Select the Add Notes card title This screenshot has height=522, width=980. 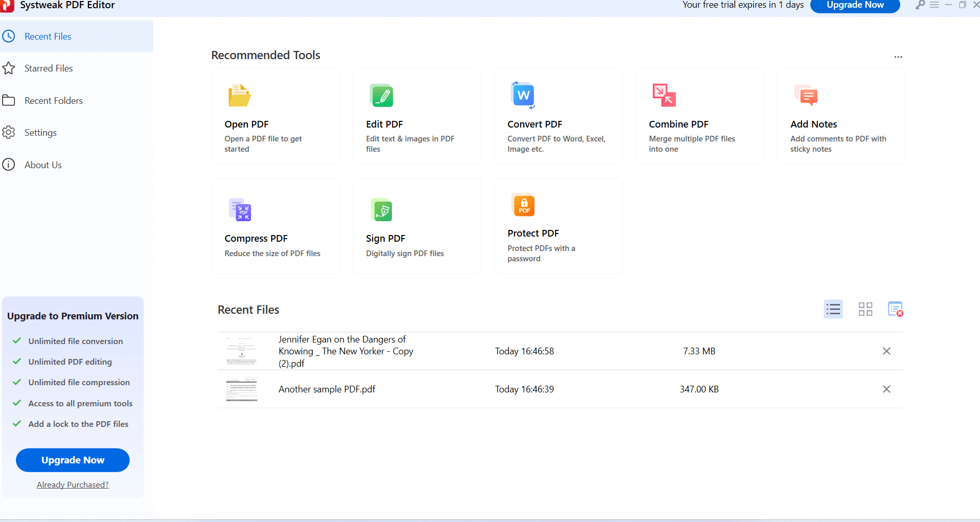pyautogui.click(x=813, y=124)
